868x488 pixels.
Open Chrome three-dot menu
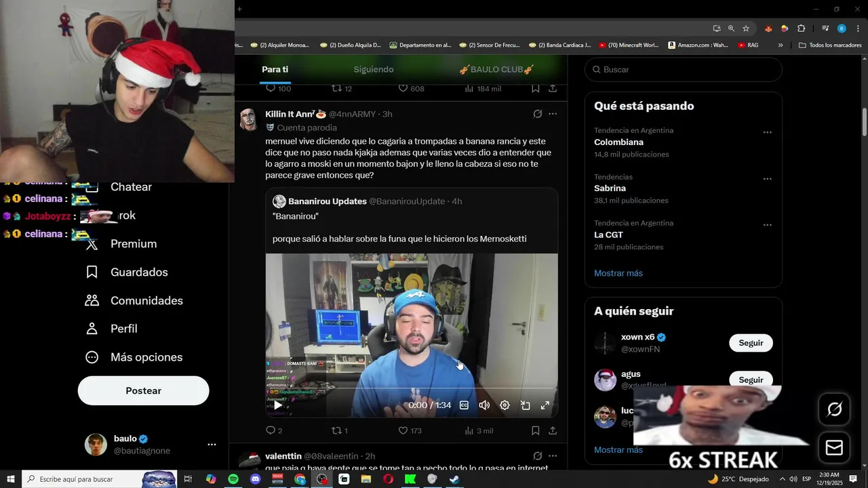point(858,28)
